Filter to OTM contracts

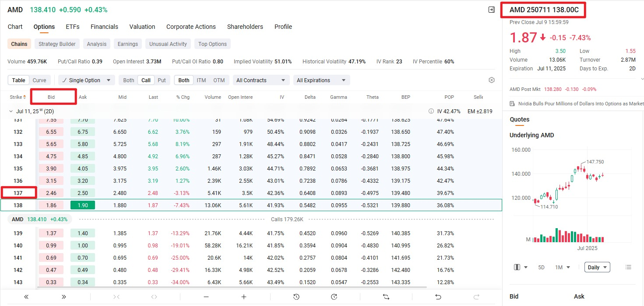219,80
